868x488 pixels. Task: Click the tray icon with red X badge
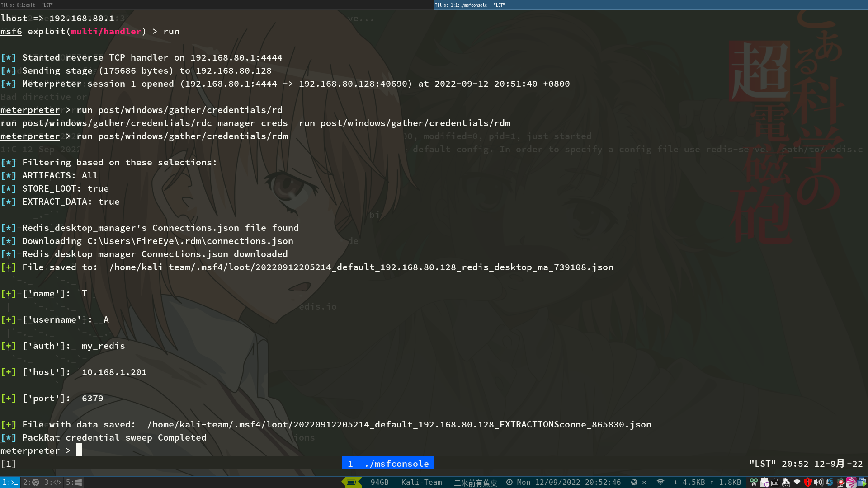pyautogui.click(x=840, y=483)
